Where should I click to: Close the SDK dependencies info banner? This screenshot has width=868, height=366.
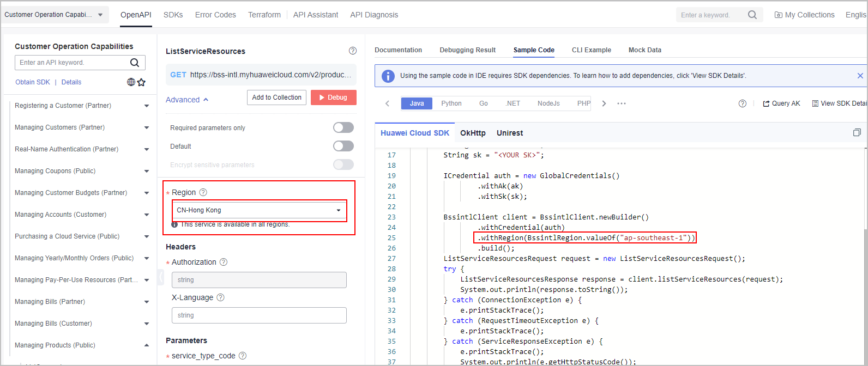[x=860, y=76]
